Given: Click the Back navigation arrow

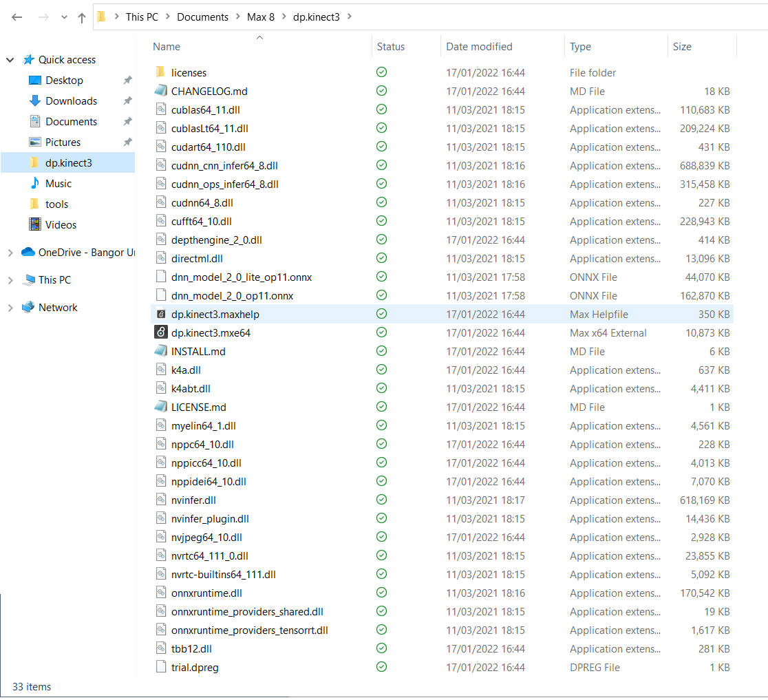Looking at the screenshot, I should point(17,17).
